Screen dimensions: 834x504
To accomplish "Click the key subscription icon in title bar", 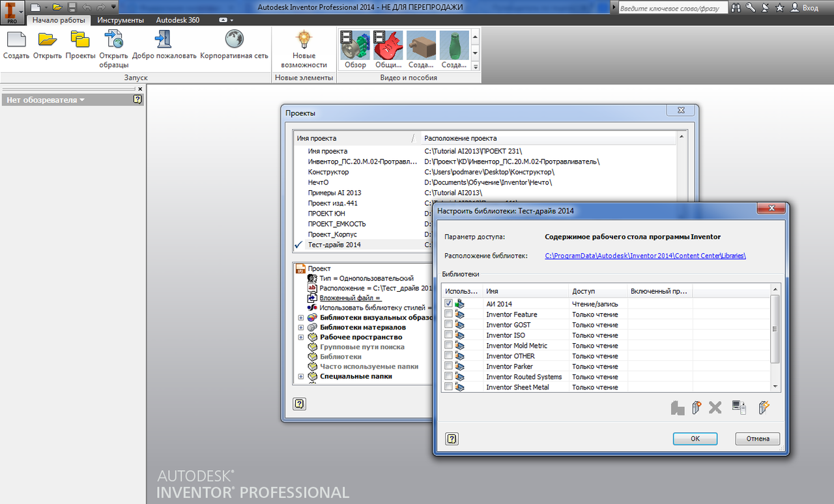I will (751, 8).
